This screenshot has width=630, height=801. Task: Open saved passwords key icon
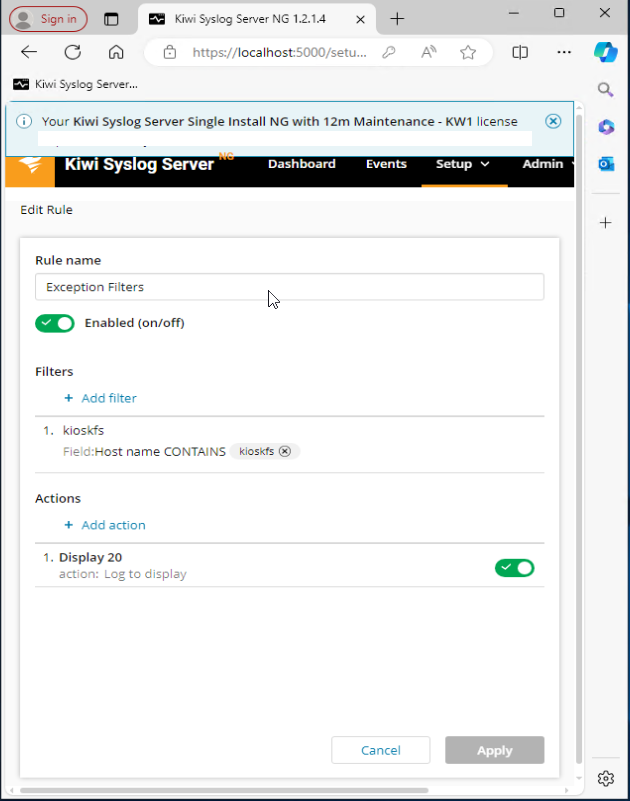point(389,52)
